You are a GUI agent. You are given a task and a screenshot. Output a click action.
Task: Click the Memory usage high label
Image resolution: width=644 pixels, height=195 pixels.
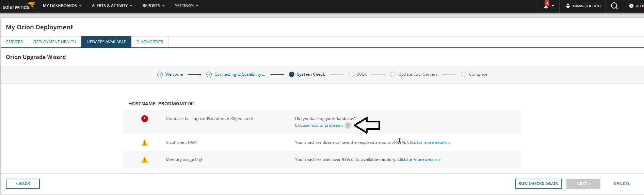tap(184, 160)
